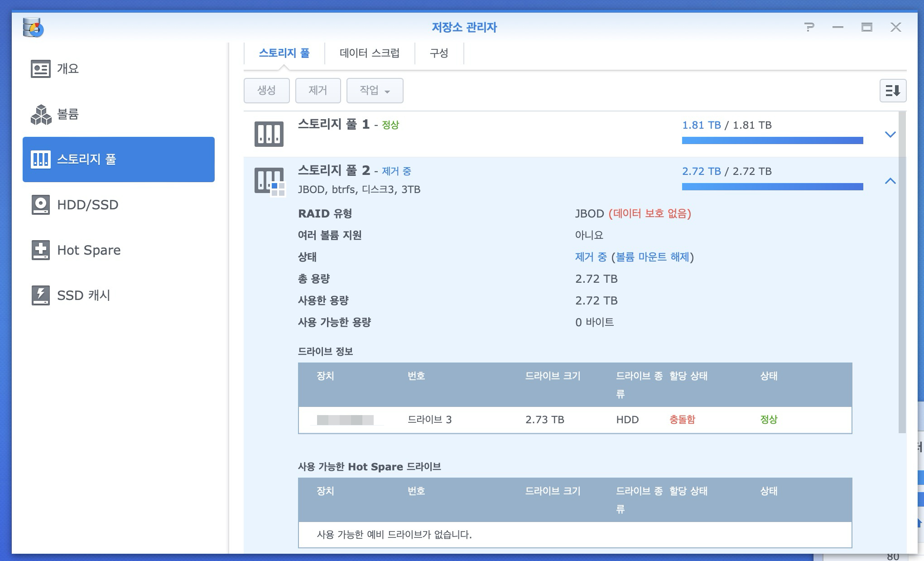The image size is (924, 561).
Task: Expand 스토리지 풀 1 details chevron
Action: pyautogui.click(x=890, y=135)
